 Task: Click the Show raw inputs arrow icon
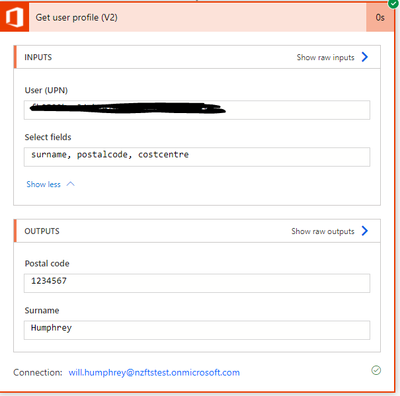[365, 57]
